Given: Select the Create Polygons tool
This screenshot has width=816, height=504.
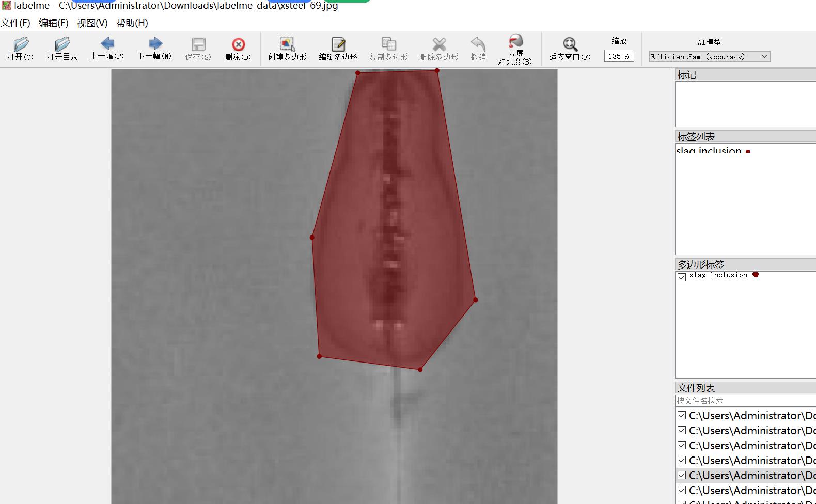Looking at the screenshot, I should 287,45.
